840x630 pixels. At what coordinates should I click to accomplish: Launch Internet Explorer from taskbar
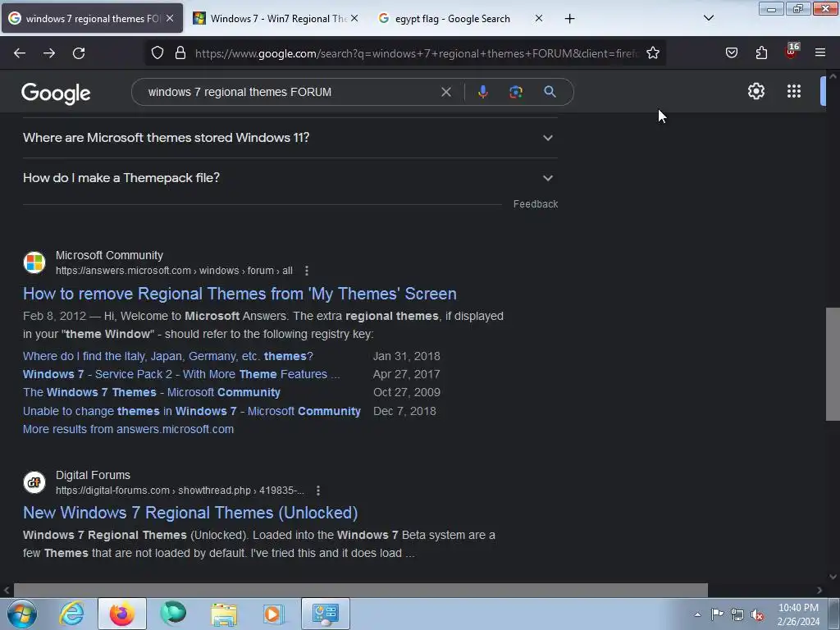(x=72, y=614)
